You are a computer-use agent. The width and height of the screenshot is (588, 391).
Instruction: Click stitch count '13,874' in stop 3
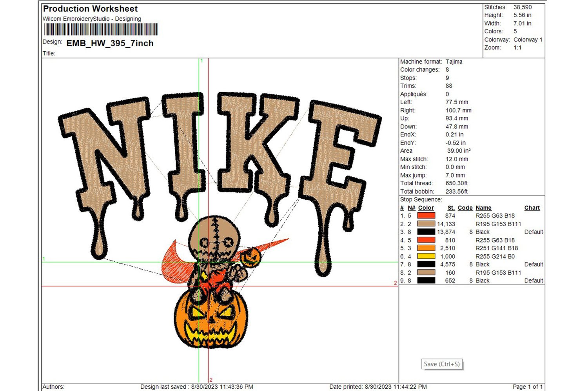coord(446,232)
